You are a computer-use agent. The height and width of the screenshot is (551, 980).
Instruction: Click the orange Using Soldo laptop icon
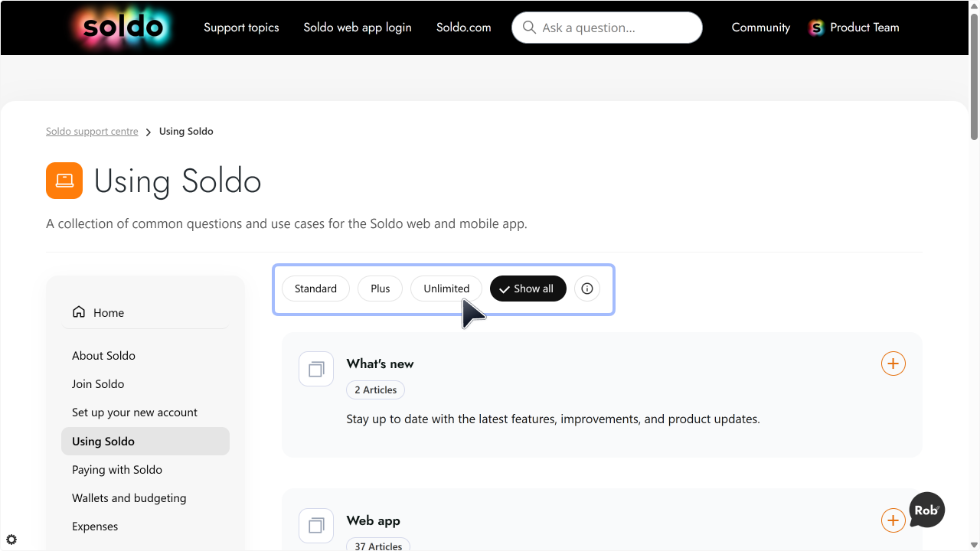pos(64,181)
